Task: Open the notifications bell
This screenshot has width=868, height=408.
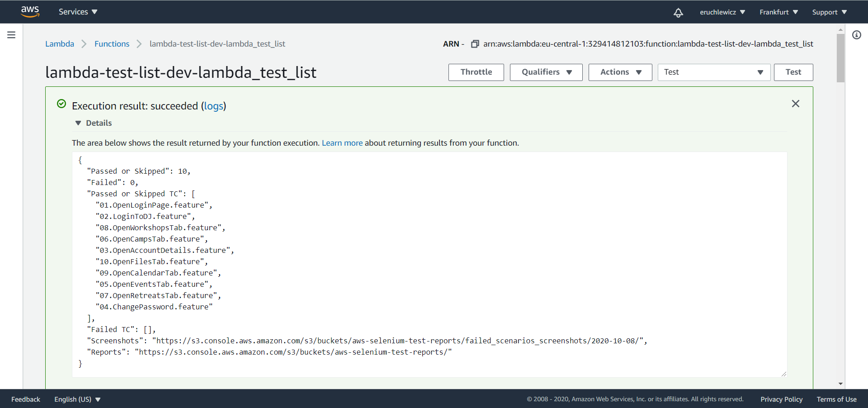Action: point(678,13)
